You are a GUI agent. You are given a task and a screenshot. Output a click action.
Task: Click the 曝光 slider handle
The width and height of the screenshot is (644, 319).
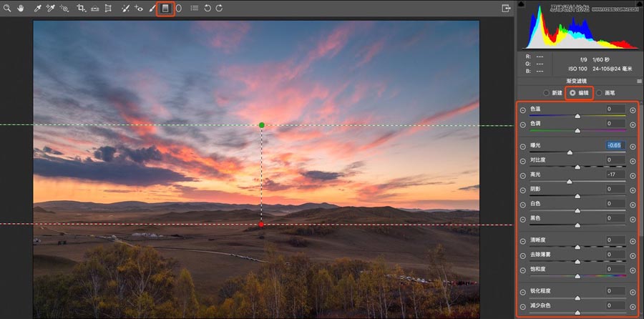tap(570, 153)
